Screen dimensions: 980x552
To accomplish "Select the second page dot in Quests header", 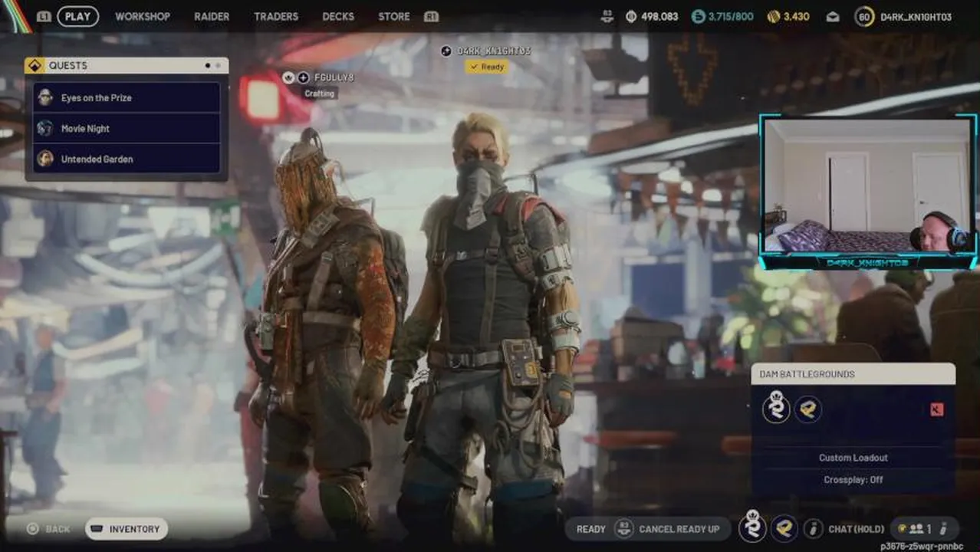I will 218,66.
